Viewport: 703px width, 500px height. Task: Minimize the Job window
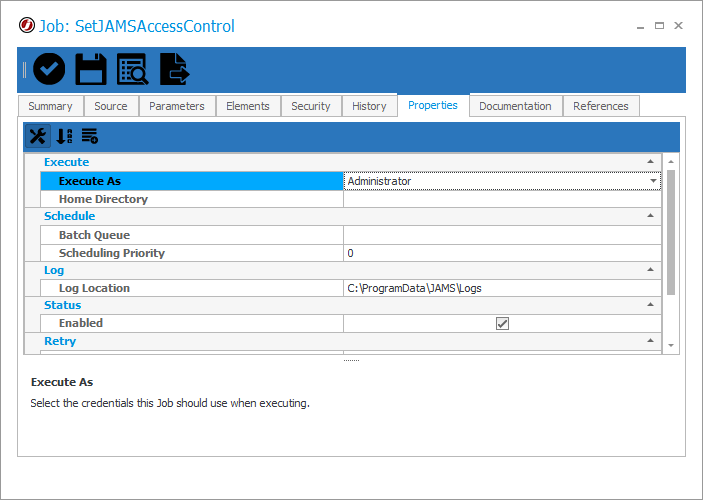pyautogui.click(x=640, y=26)
